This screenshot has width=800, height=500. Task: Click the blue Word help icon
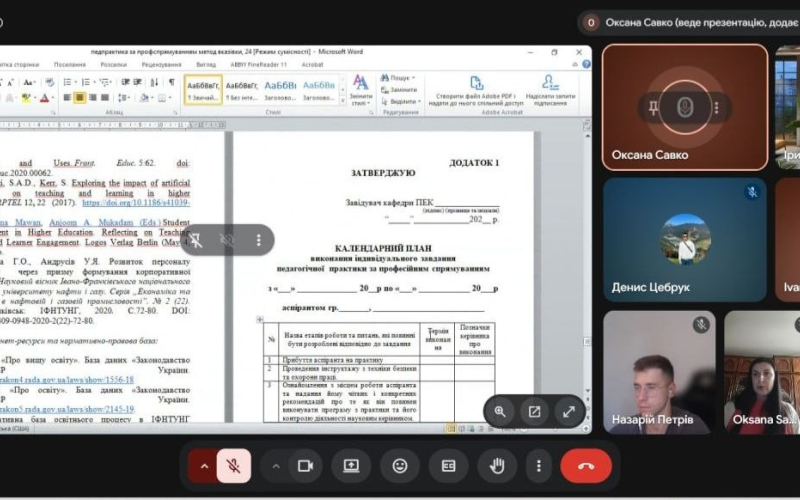(586, 64)
